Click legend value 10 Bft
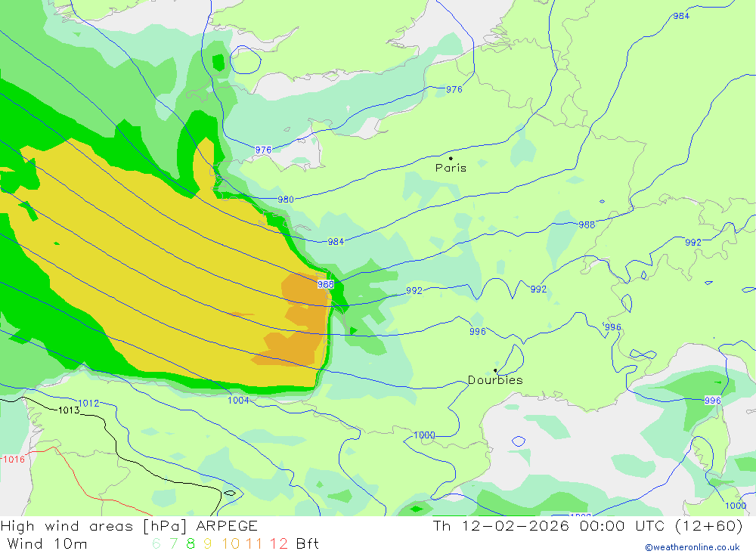Screen dimensions: 756x554 pos(231,544)
